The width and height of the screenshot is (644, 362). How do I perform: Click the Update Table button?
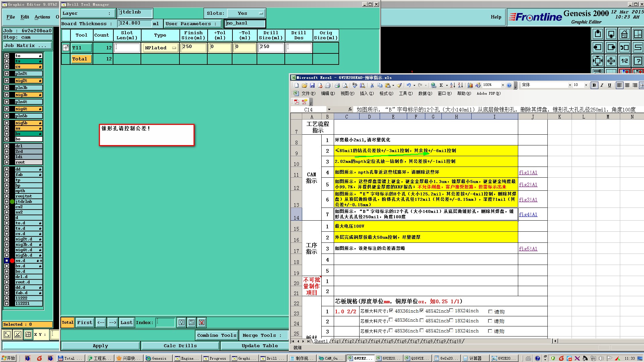pyautogui.click(x=255, y=346)
